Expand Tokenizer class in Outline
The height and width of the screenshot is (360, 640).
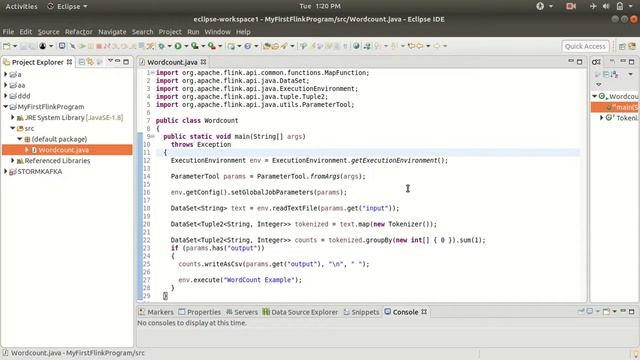coord(601,118)
